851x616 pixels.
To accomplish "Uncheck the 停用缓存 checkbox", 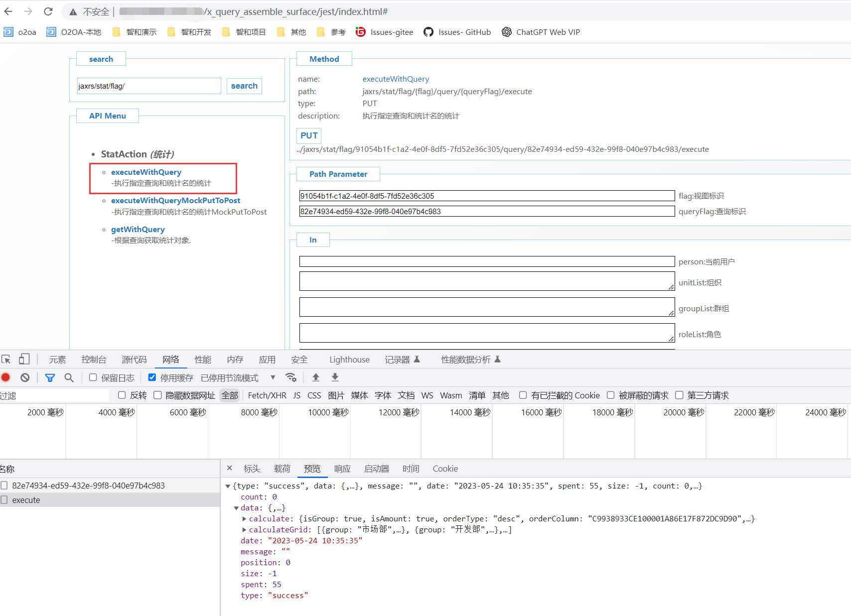I will click(x=152, y=377).
